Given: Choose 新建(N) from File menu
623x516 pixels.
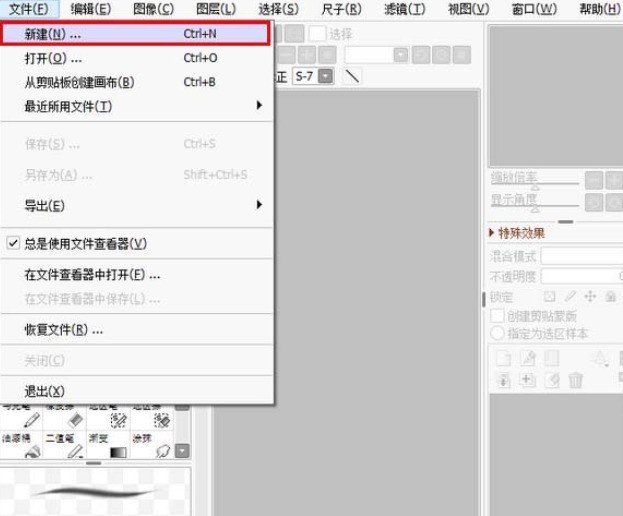Looking at the screenshot, I should (135, 34).
